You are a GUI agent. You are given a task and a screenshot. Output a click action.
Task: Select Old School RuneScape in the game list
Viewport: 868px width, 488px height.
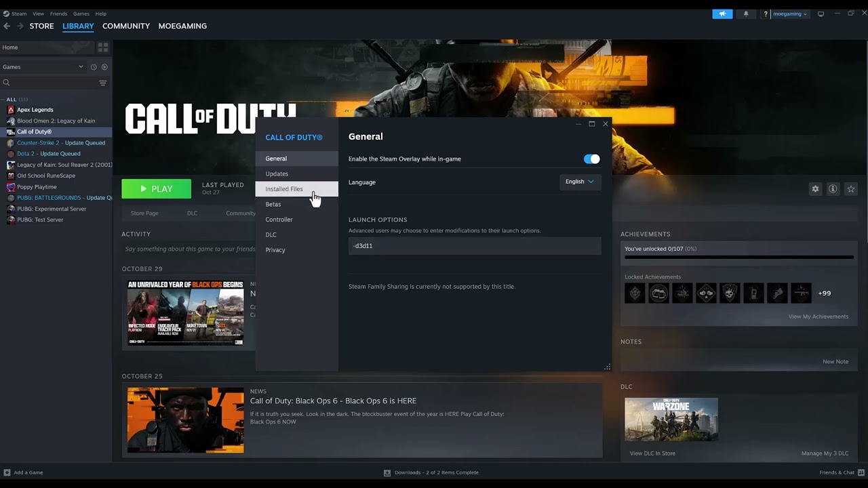tap(46, 176)
